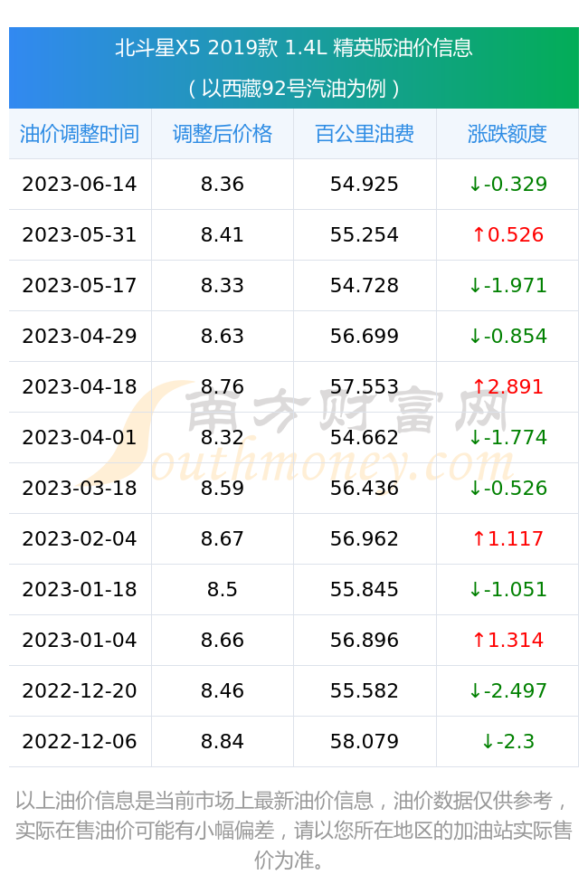Click the red change value ↑0.526
Screen dimensions: 588x884
(508, 235)
